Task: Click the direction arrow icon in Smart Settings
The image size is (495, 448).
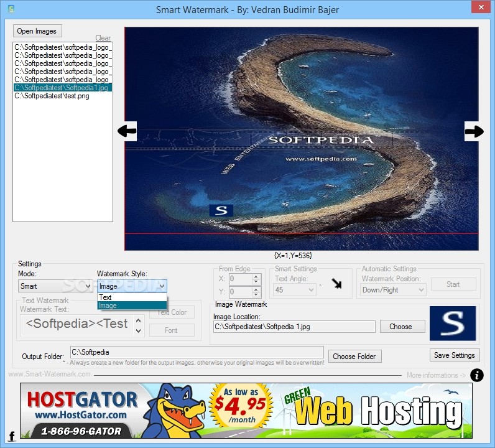Action: [337, 283]
